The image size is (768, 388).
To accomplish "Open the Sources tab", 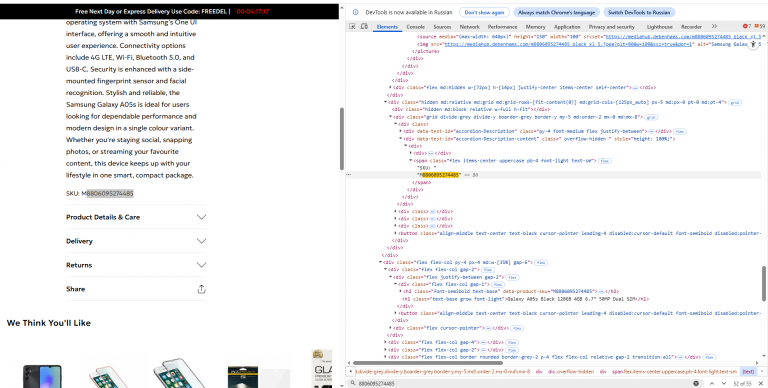I will (442, 27).
